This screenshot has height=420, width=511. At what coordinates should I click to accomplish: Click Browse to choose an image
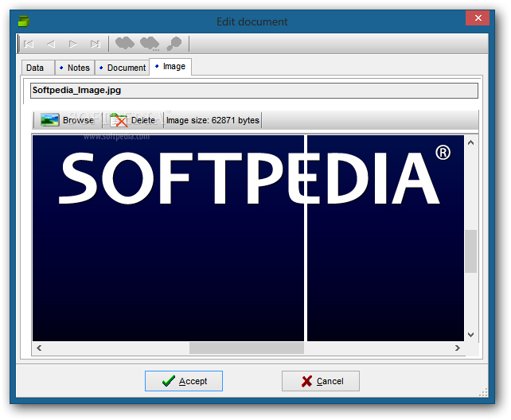(68, 120)
